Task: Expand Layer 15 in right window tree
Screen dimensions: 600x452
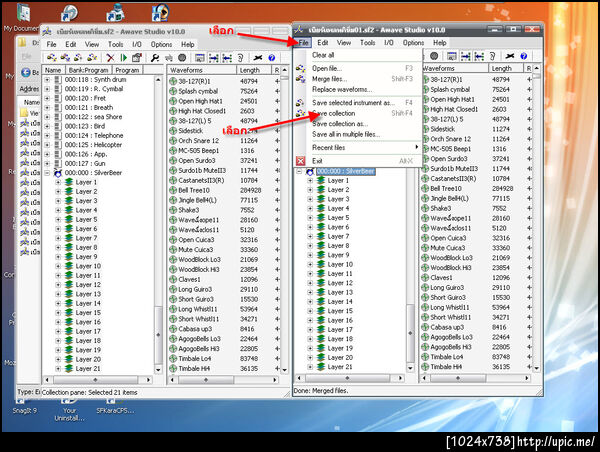Action: coord(310,311)
